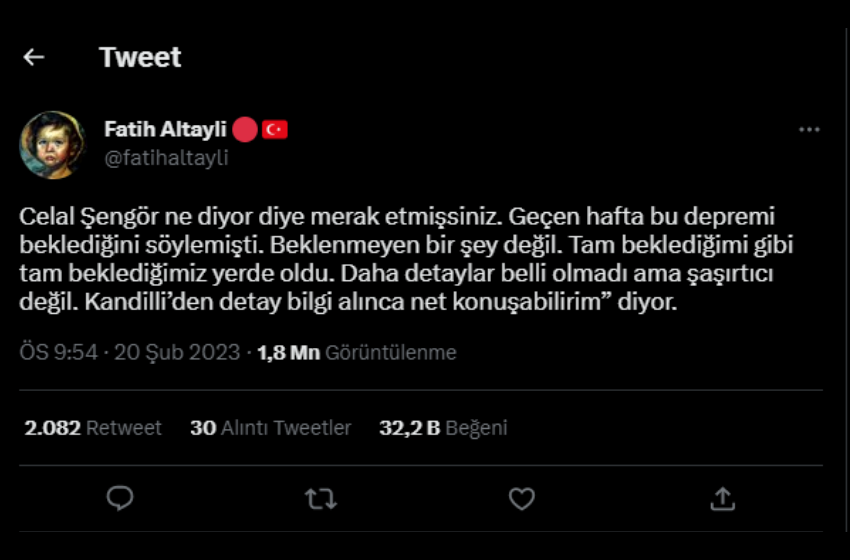The height and width of the screenshot is (560, 850).
Task: Check the 1,8 Mn Görüntülenme analytics
Action: coord(357,352)
